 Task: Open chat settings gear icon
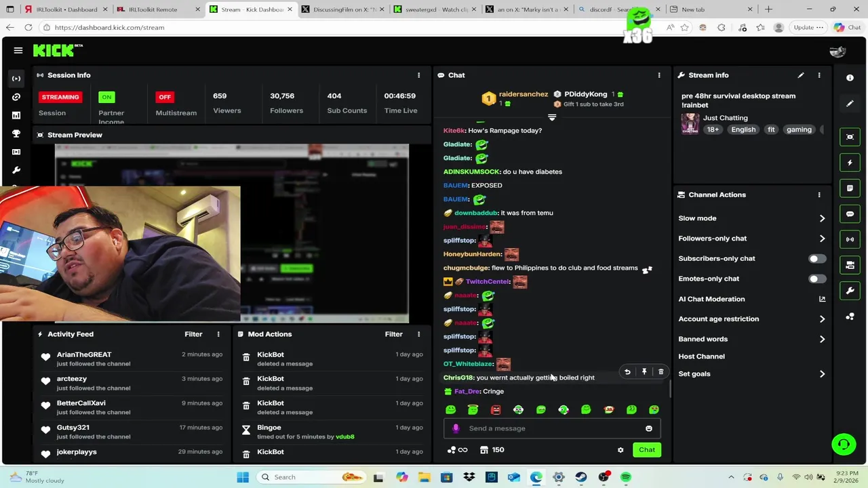click(x=620, y=450)
